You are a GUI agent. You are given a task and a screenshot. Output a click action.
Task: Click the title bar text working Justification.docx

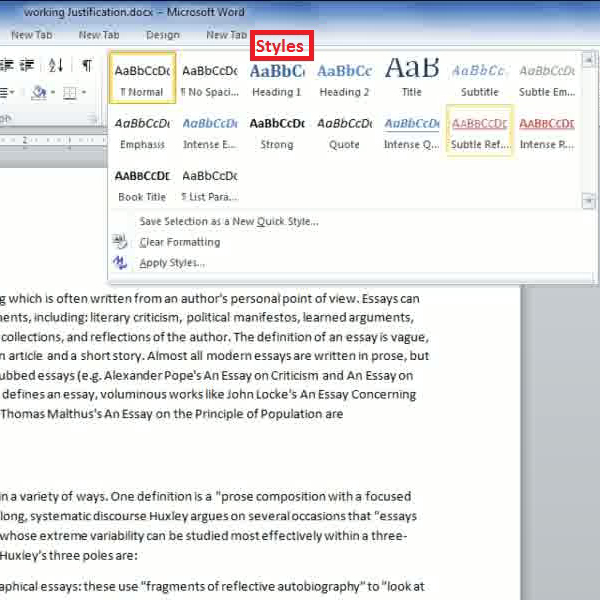point(88,12)
